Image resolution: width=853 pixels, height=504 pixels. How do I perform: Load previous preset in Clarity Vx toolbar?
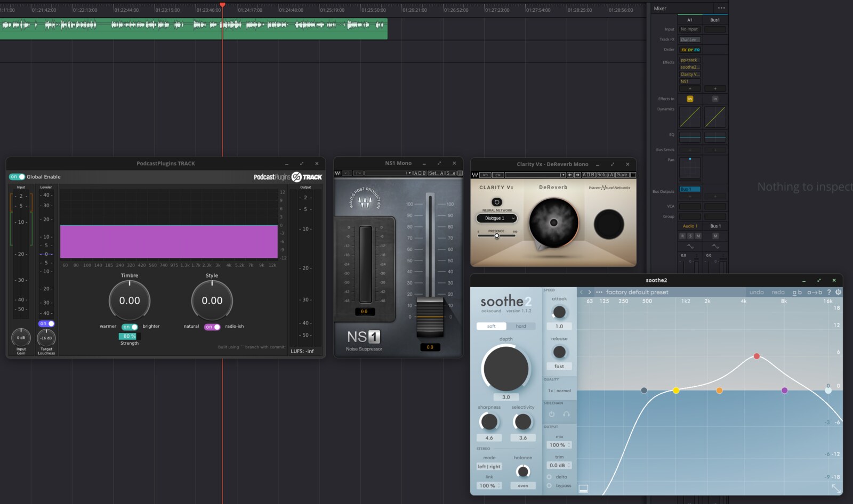click(x=570, y=175)
